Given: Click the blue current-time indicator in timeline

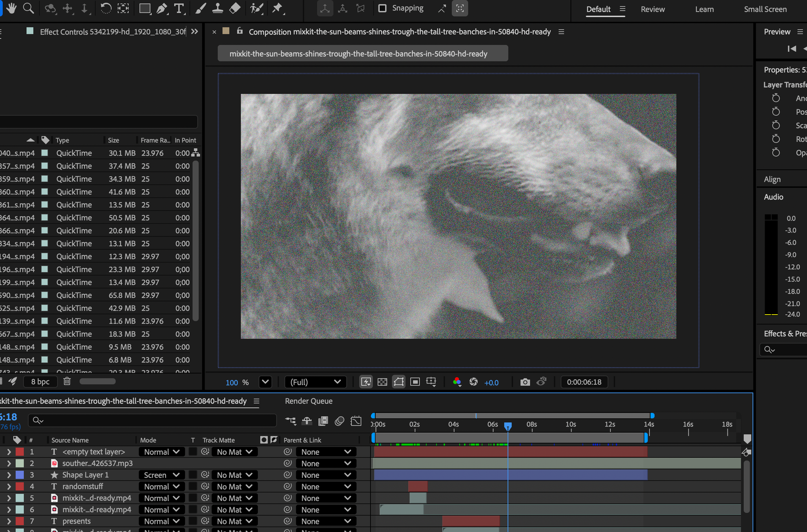Looking at the screenshot, I should pyautogui.click(x=508, y=426).
